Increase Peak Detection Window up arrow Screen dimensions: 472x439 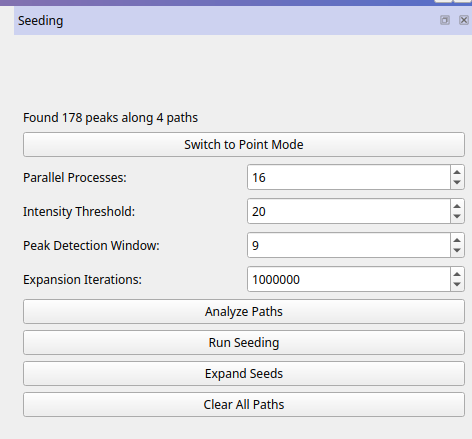[457, 240]
